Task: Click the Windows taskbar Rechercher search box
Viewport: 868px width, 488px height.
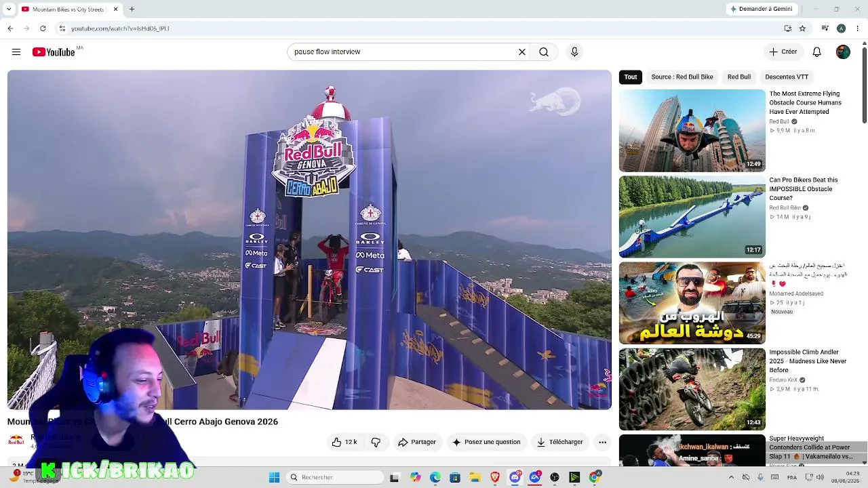Action: [x=335, y=477]
